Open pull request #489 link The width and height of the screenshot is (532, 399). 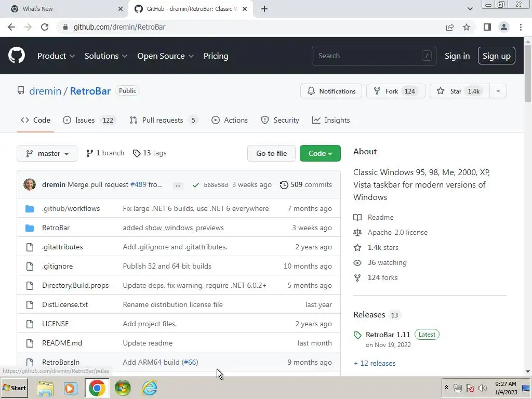point(138,185)
